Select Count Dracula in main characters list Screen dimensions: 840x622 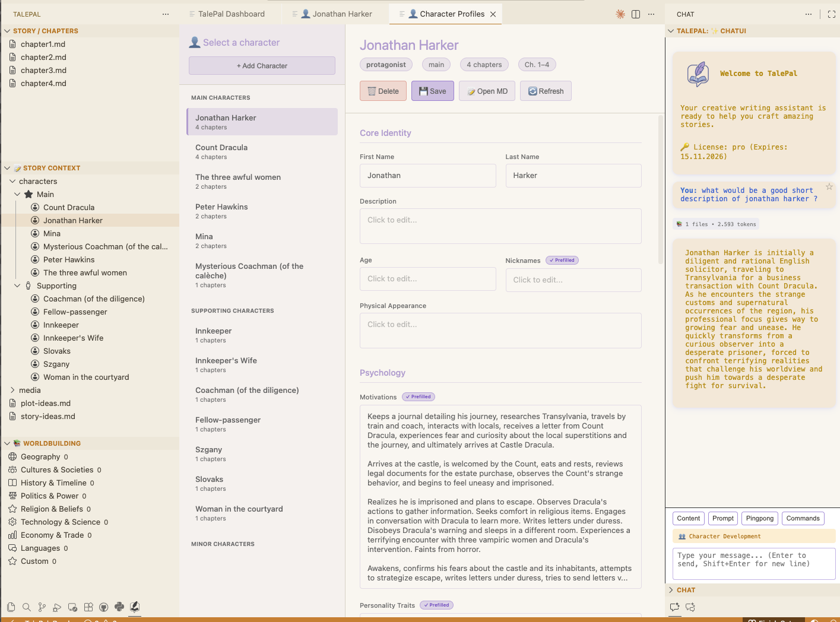pos(262,151)
